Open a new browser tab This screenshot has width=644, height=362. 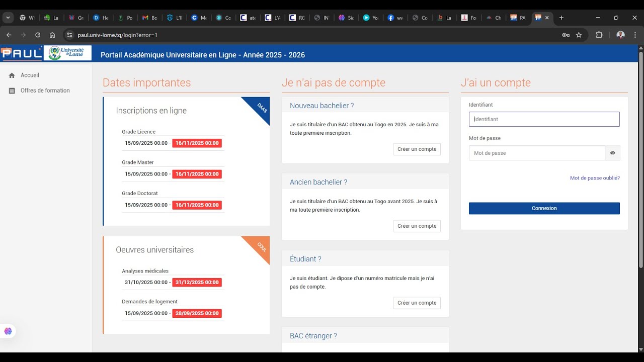point(561,18)
